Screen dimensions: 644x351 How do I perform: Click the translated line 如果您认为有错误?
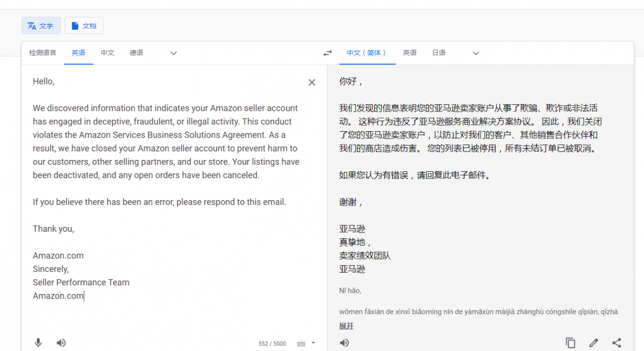click(x=373, y=175)
